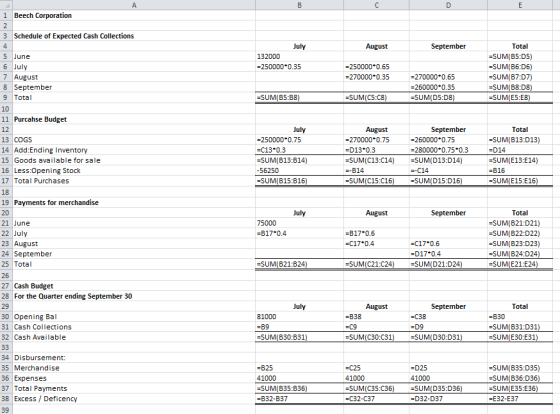Select 'Excess / Deficency' label
This screenshot has width=560, height=414.
134,399
